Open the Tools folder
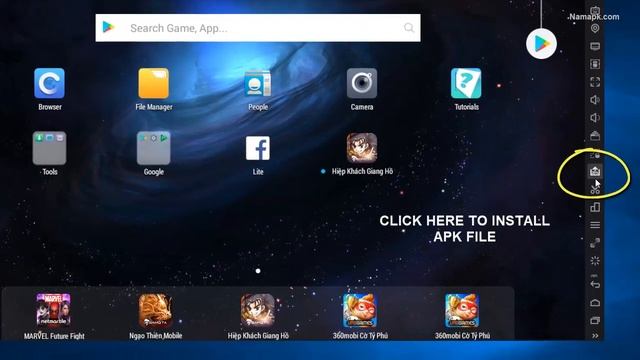The height and width of the screenshot is (360, 640). click(x=49, y=148)
